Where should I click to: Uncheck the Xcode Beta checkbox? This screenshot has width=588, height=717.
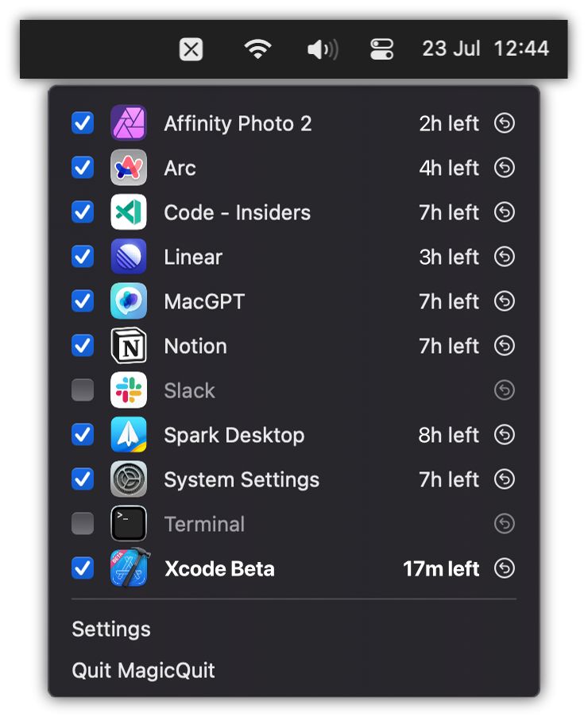83,568
